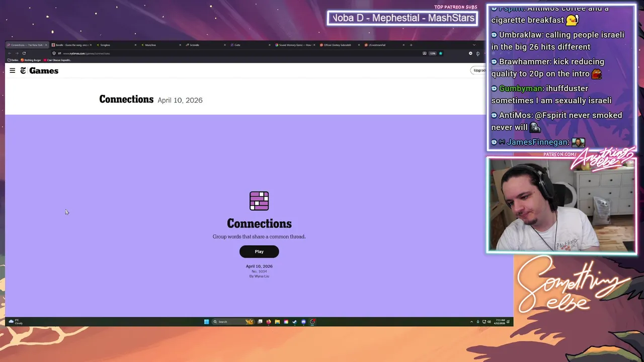This screenshot has height=362, width=644.
Task: Switch to the Scrandle tab
Action: click(x=205, y=45)
